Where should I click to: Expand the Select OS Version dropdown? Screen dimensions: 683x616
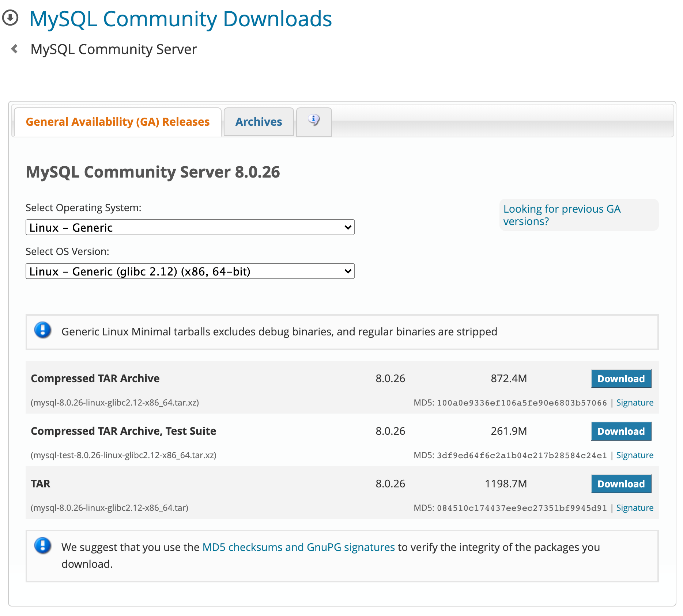190,271
